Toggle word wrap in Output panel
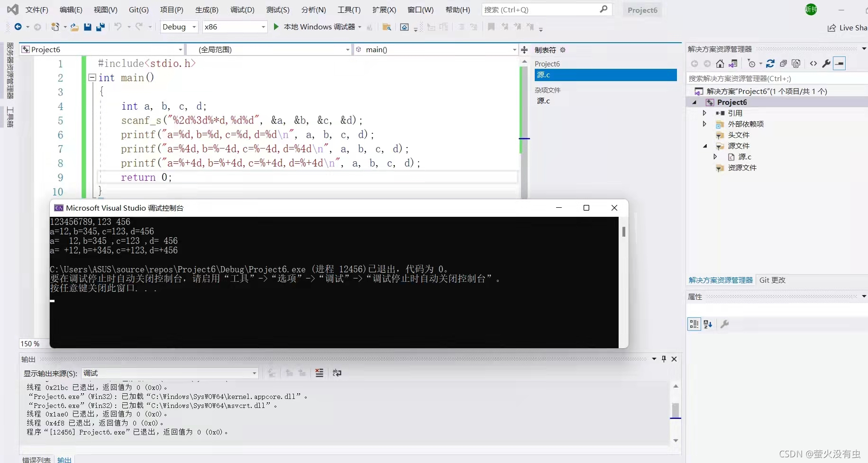The image size is (868, 463). pos(337,373)
